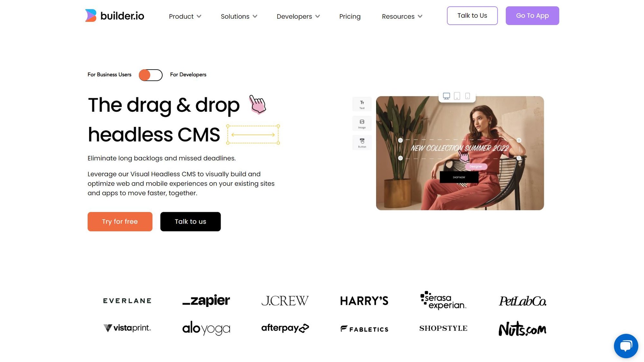This screenshot has height=362, width=644.
Task: Select the Image tool icon
Action: [362, 123]
